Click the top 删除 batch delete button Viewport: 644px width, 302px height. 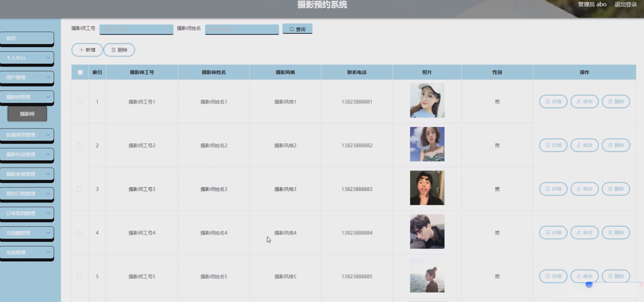pyautogui.click(x=119, y=50)
